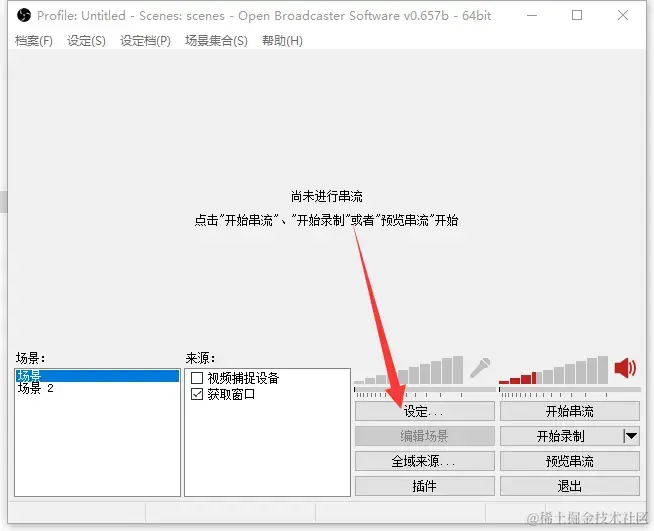This screenshot has width=654, height=531.
Task: Select the 视频捕捉设备 source label
Action: pyautogui.click(x=243, y=378)
